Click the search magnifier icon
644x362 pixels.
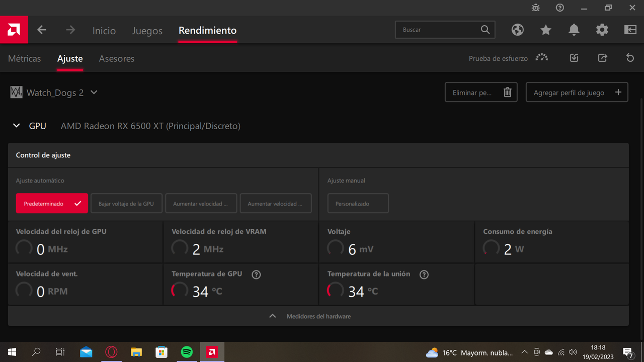[485, 30]
